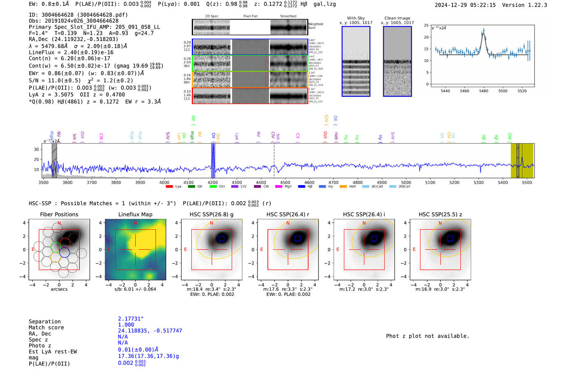Click the yellow highlighted region near 5480 Å

(x=522, y=160)
